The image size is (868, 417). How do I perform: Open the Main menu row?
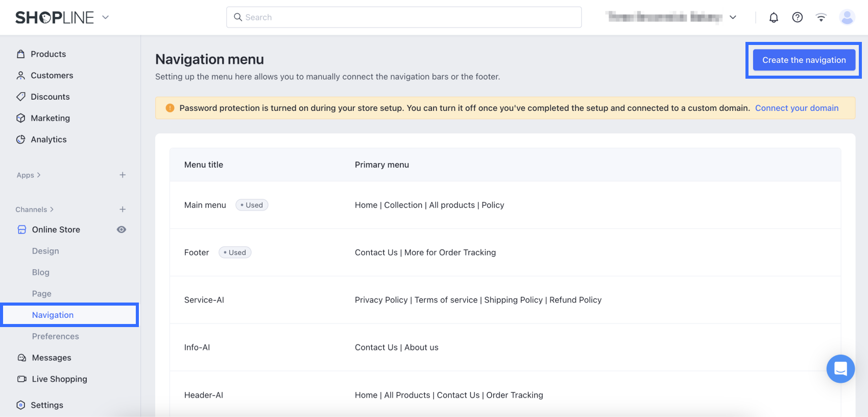505,205
